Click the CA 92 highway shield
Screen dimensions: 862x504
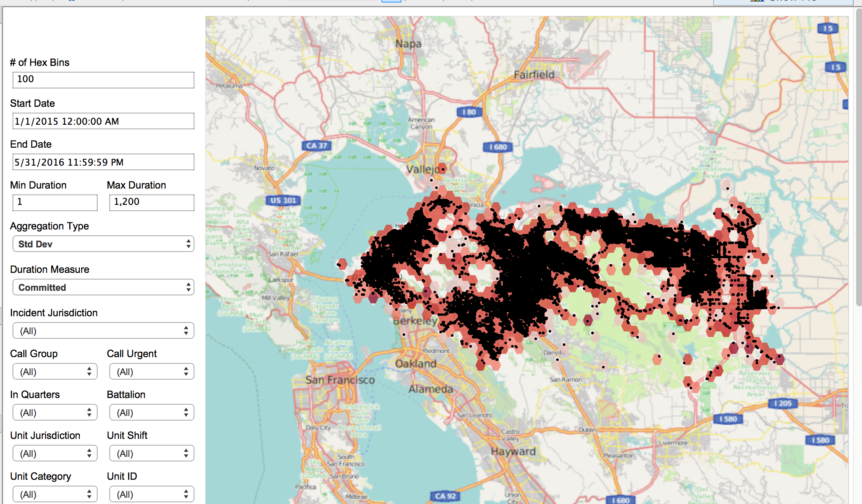pyautogui.click(x=445, y=496)
